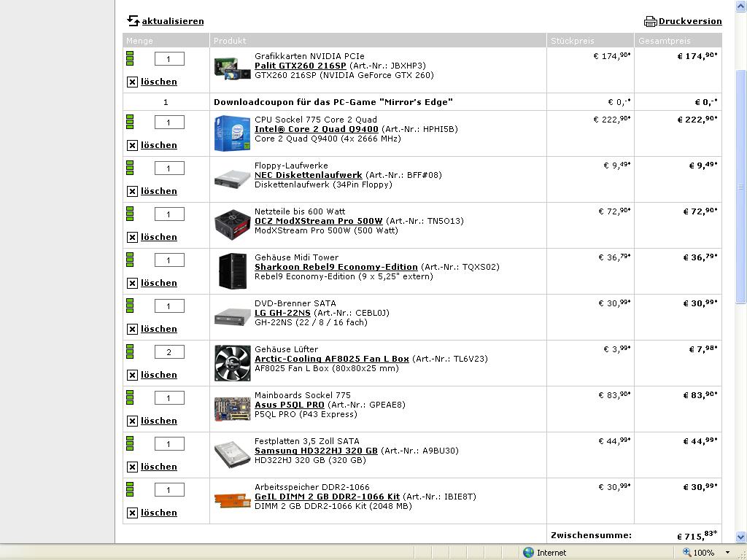
Task: Click löschen link for Arctic-Cooling fan
Action: 158,376
